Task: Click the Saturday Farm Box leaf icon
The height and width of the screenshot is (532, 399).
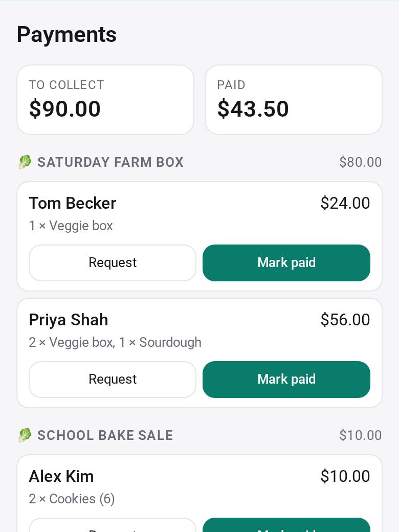Action: (25, 162)
